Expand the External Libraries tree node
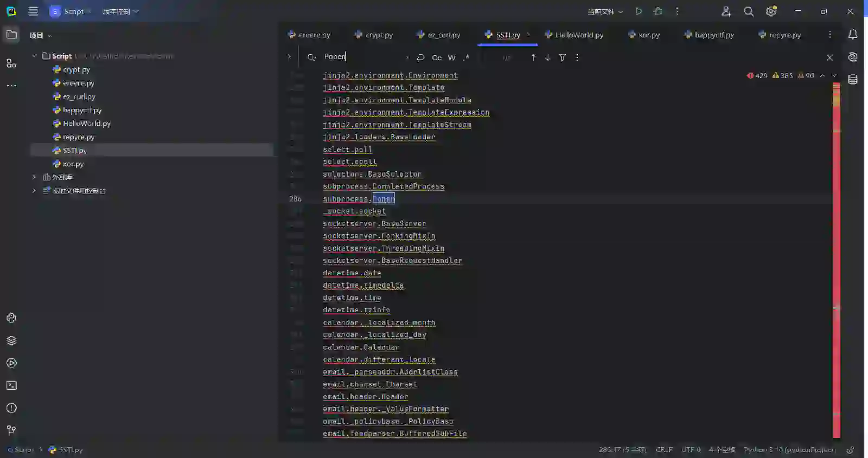 pyautogui.click(x=34, y=177)
